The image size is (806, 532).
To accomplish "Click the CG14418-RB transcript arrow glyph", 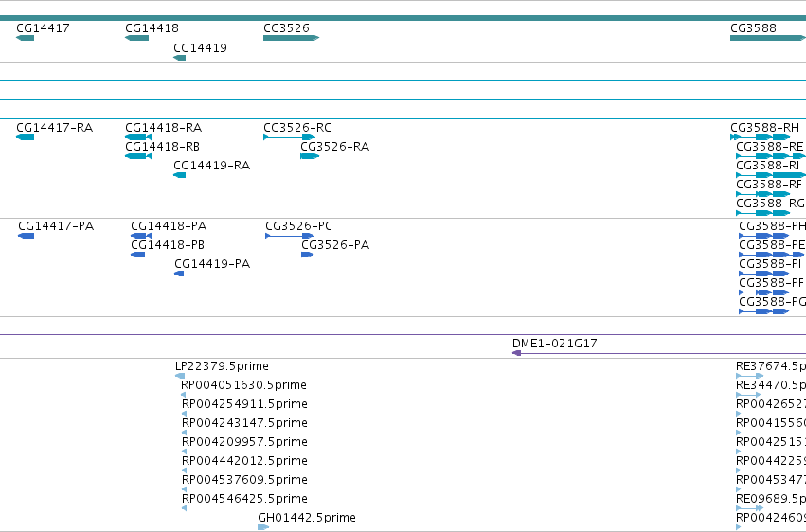I will pyautogui.click(x=138, y=156).
